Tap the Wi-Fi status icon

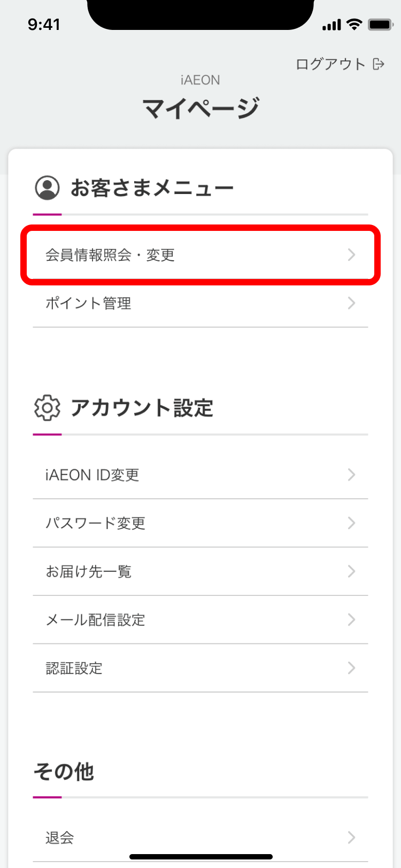[x=354, y=25]
